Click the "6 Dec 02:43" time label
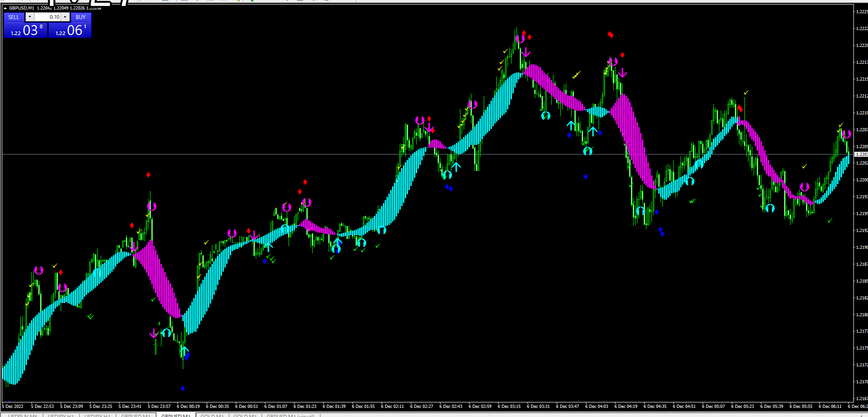 click(x=451, y=406)
